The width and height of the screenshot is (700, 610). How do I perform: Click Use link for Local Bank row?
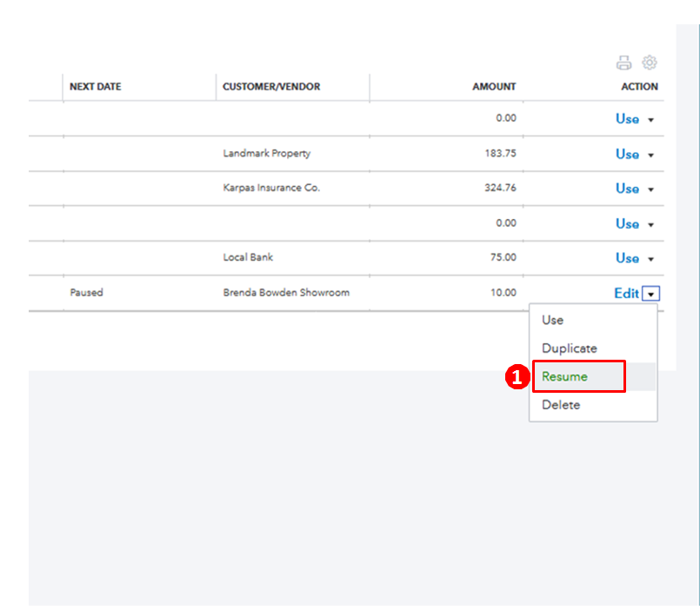pyautogui.click(x=627, y=258)
